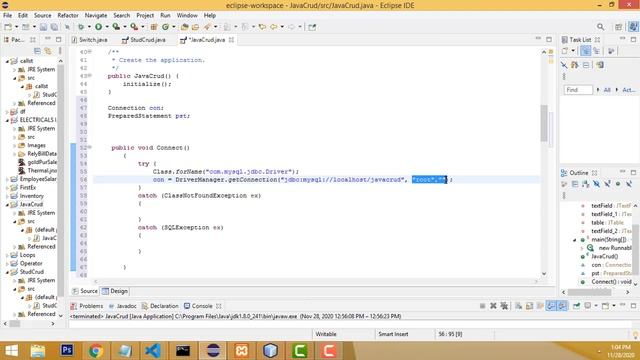Viewport: 640px width, 360px height.
Task: Toggle Categorized view in Task List
Action: pos(585,51)
